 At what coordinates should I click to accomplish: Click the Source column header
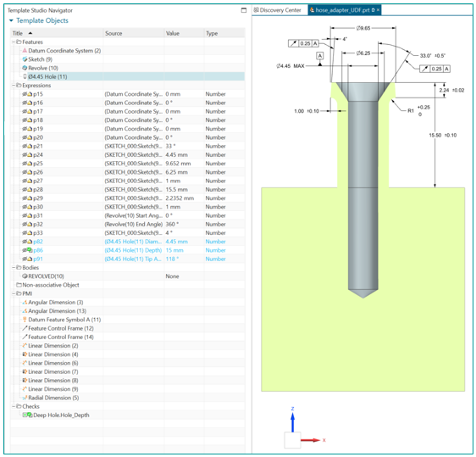(133, 33)
